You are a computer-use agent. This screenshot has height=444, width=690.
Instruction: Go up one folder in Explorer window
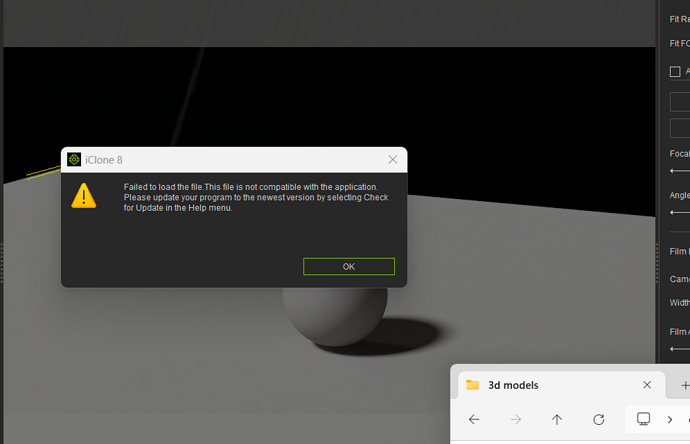click(557, 419)
